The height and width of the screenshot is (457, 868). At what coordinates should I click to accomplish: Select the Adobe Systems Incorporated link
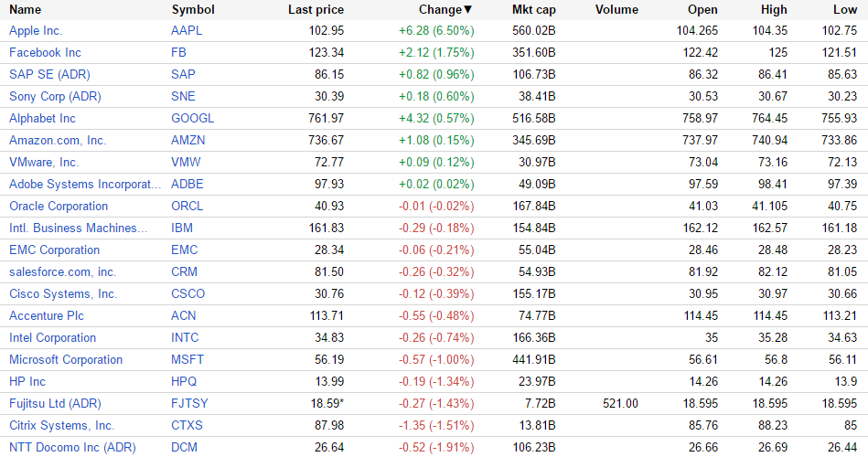pyautogui.click(x=84, y=184)
